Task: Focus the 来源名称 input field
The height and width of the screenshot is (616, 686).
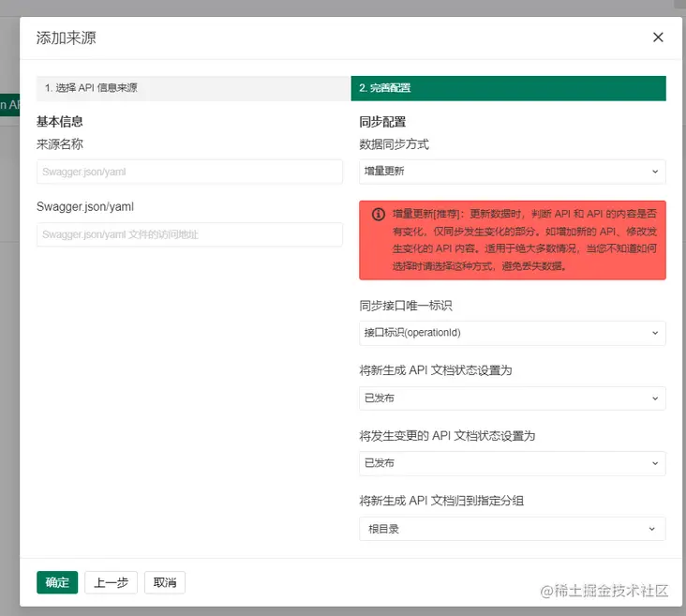Action: (189, 172)
